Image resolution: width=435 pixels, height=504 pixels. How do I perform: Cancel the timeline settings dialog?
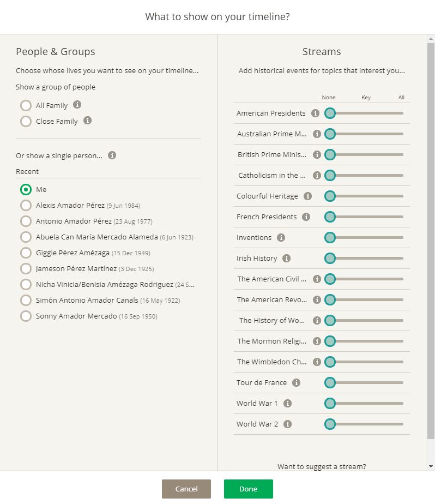(186, 489)
